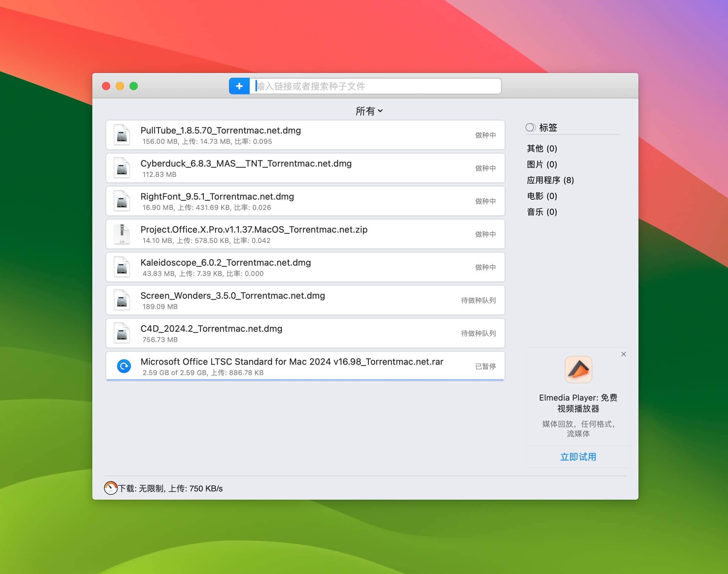Click the blue resume icon on Microsoft Office torrent
The height and width of the screenshot is (574, 728).
(124, 366)
